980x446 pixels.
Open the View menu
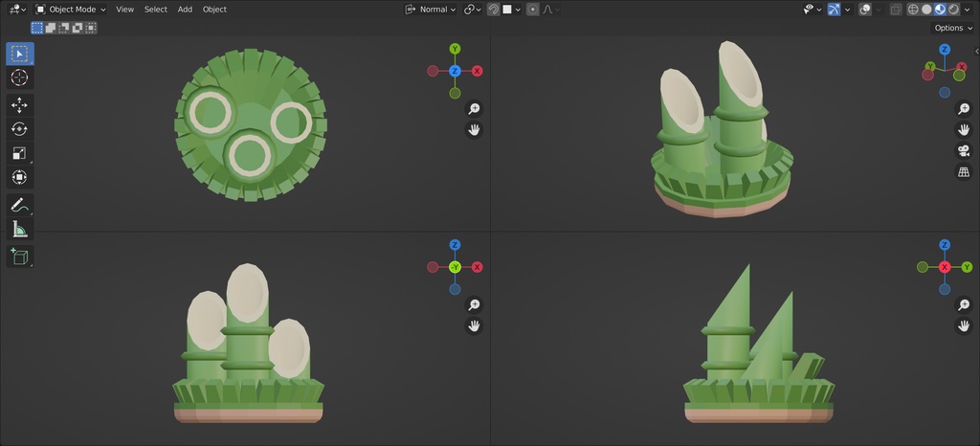coord(125,10)
